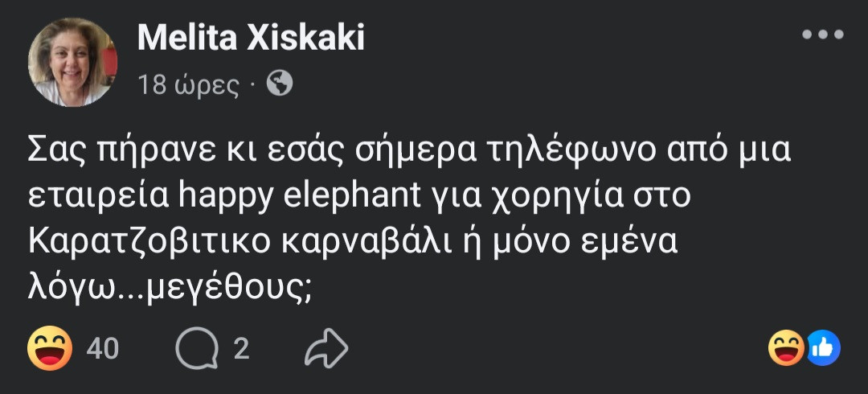
Task: Click the word "εταιρεία" in the post
Action: pyautogui.click(x=95, y=198)
